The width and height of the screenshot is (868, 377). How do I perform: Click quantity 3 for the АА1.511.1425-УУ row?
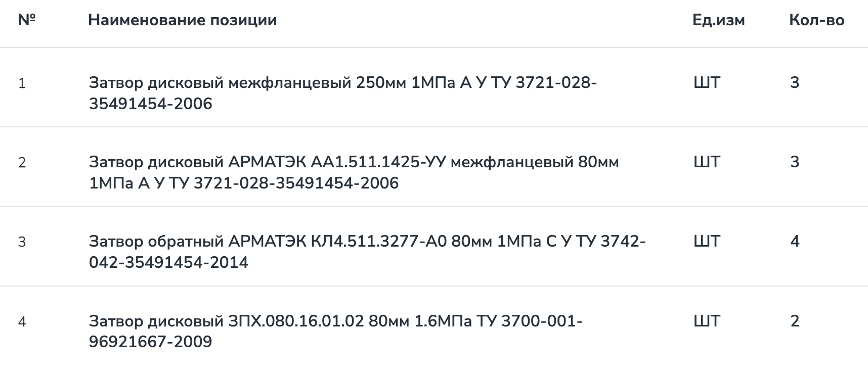coord(795,162)
